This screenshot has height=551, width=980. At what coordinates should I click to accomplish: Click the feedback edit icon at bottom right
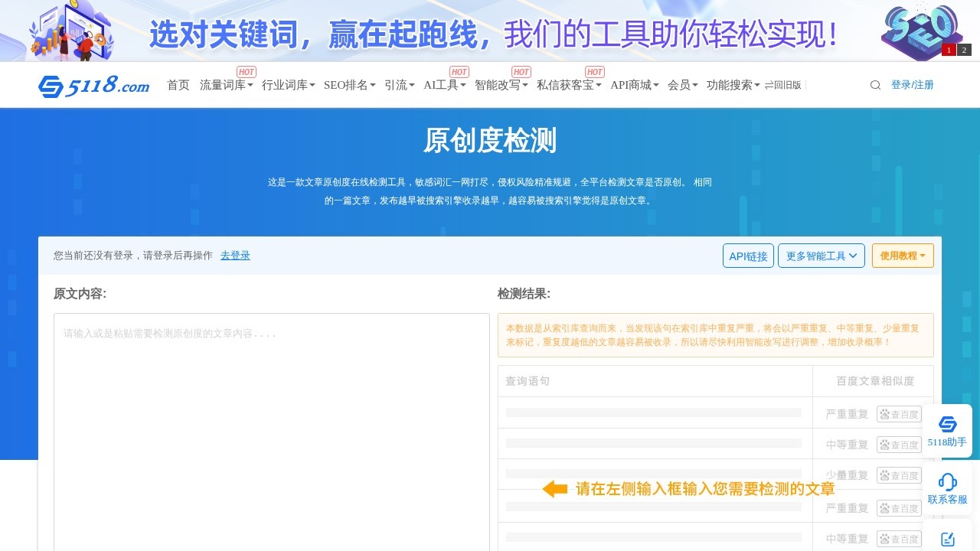(x=947, y=539)
